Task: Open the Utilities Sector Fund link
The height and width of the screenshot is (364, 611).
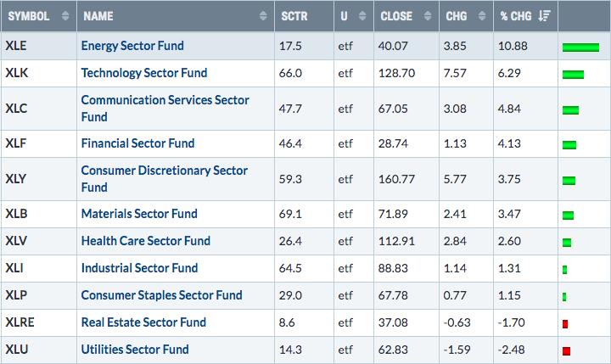Action: [x=135, y=350]
